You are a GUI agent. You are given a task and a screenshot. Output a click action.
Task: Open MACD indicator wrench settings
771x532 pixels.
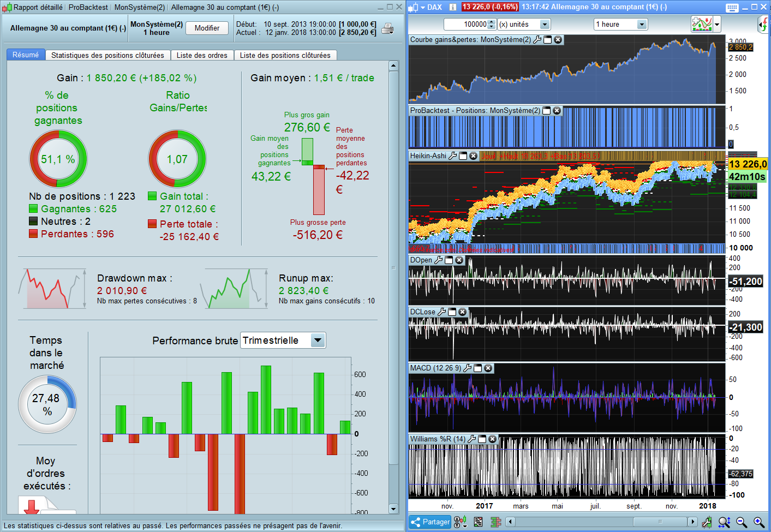point(468,368)
